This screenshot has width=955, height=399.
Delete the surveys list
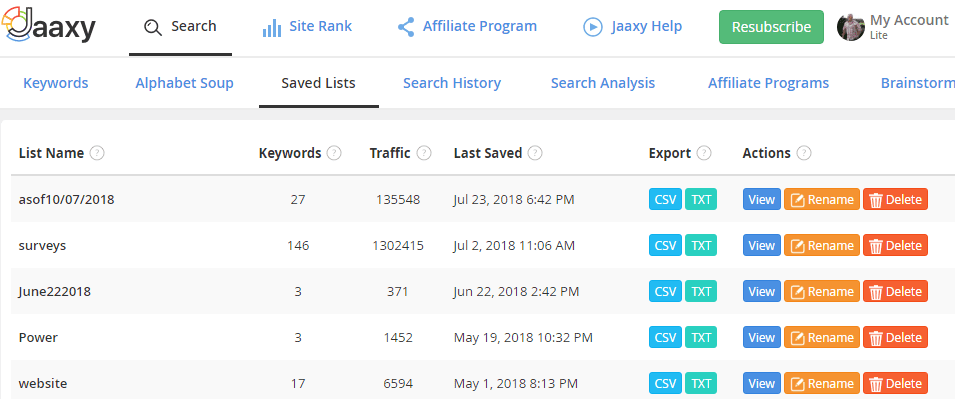pos(895,245)
